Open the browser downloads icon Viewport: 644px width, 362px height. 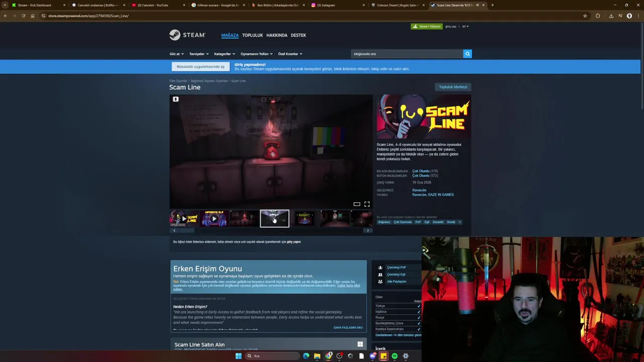[611, 16]
